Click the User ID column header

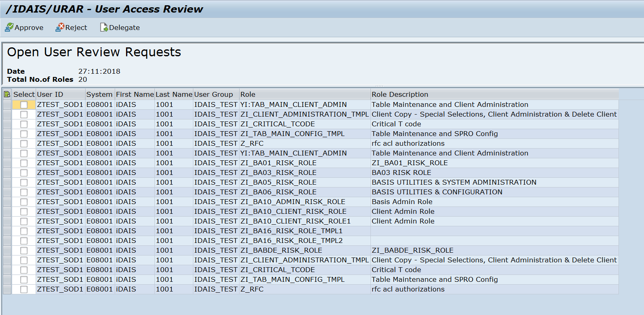[60, 94]
